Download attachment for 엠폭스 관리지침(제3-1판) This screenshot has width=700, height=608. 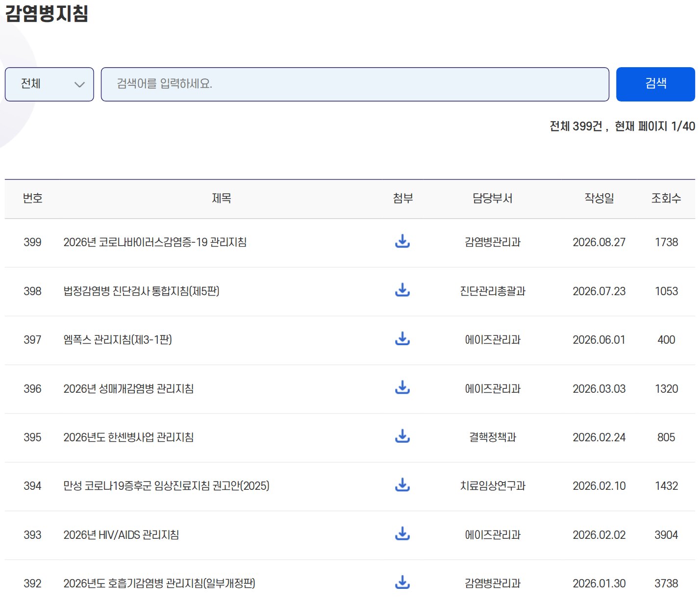click(402, 339)
